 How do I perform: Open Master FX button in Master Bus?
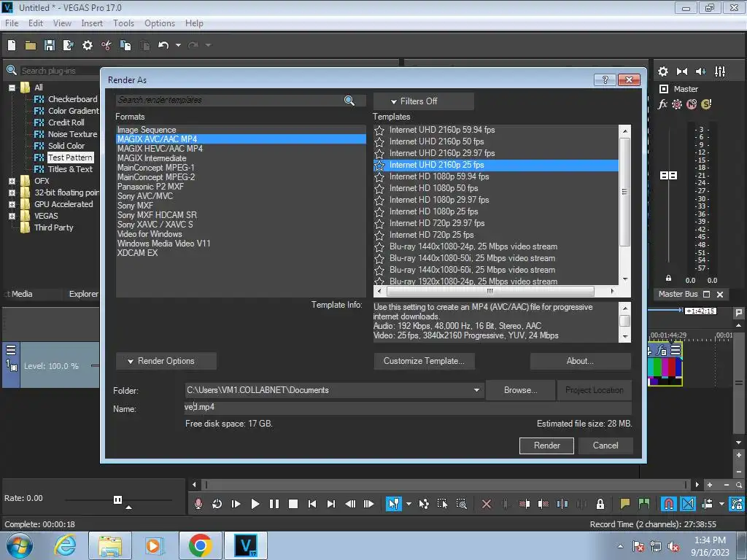point(662,104)
